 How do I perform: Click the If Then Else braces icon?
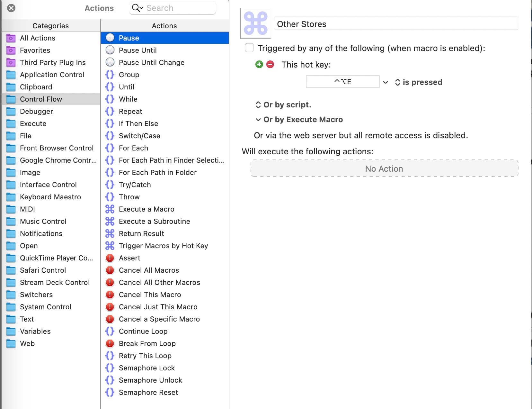coord(110,123)
